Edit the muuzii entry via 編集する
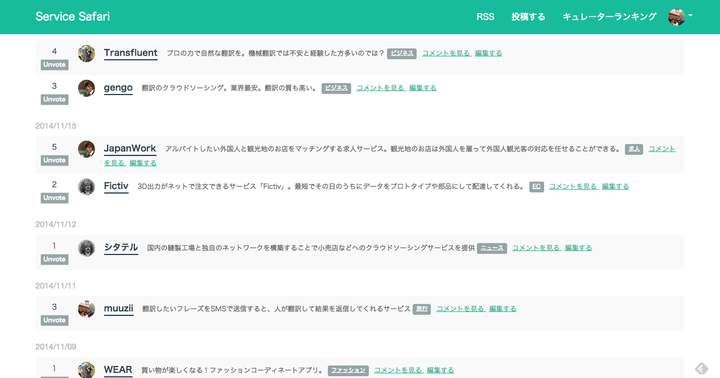 click(x=502, y=309)
